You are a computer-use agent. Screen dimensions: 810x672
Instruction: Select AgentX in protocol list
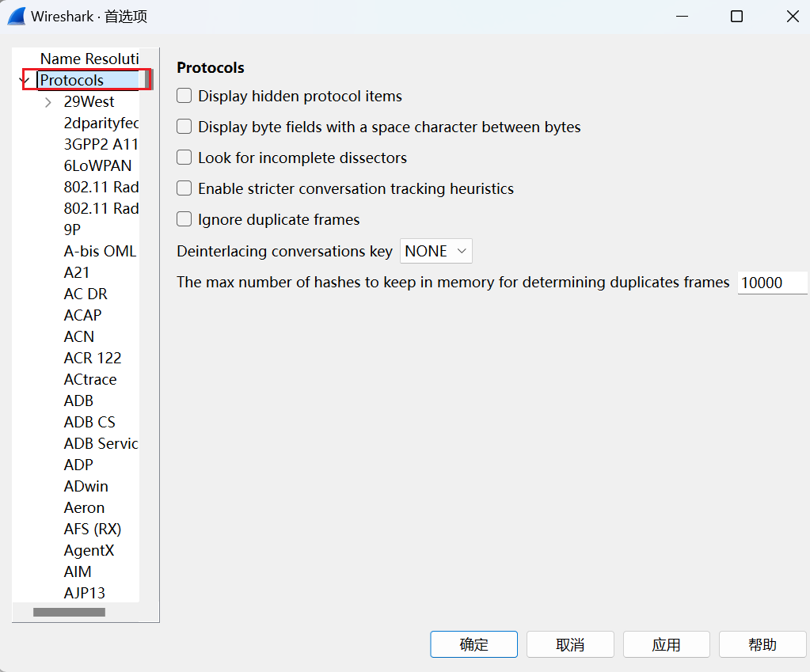pyautogui.click(x=89, y=550)
